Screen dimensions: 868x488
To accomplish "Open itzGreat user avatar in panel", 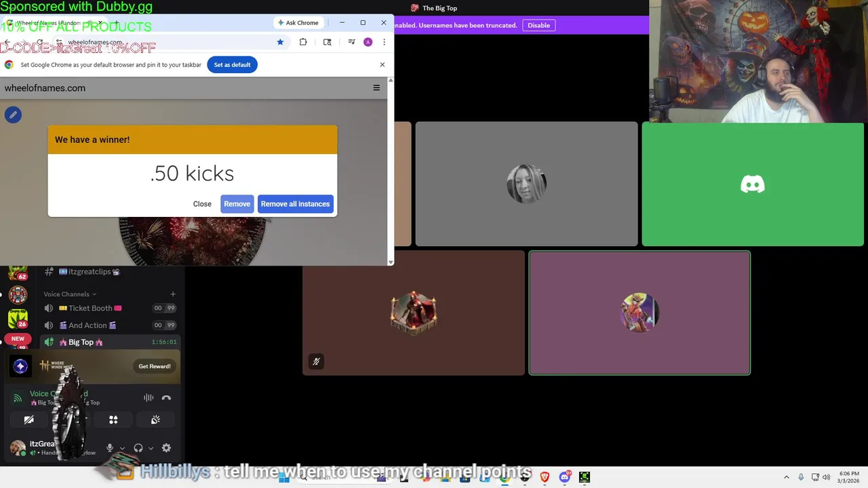I will coord(18,447).
